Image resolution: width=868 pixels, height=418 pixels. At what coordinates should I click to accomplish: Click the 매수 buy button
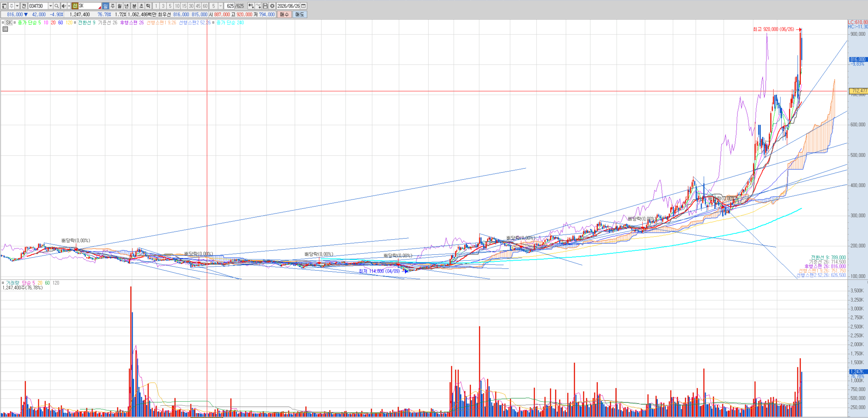coord(284,14)
